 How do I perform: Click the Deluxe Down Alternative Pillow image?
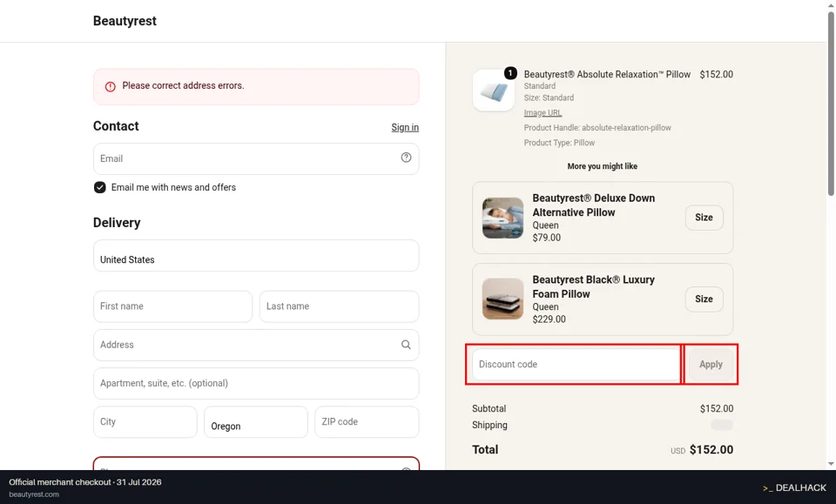502,218
